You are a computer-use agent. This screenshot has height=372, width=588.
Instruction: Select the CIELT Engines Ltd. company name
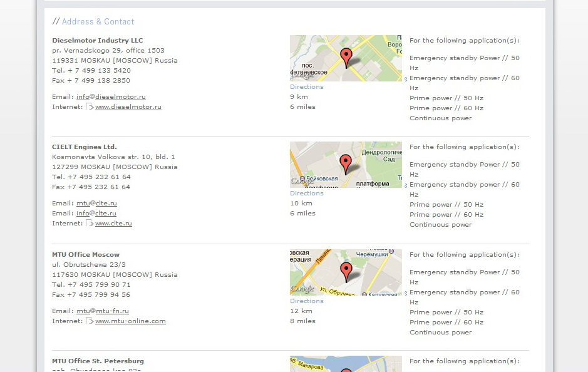[x=85, y=147]
